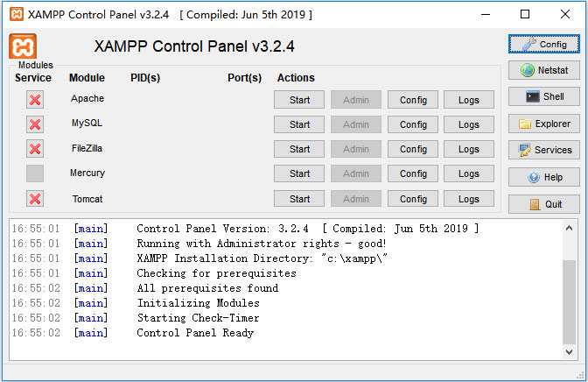Click the FileZilla module name
The width and height of the screenshot is (588, 382).
87,148
